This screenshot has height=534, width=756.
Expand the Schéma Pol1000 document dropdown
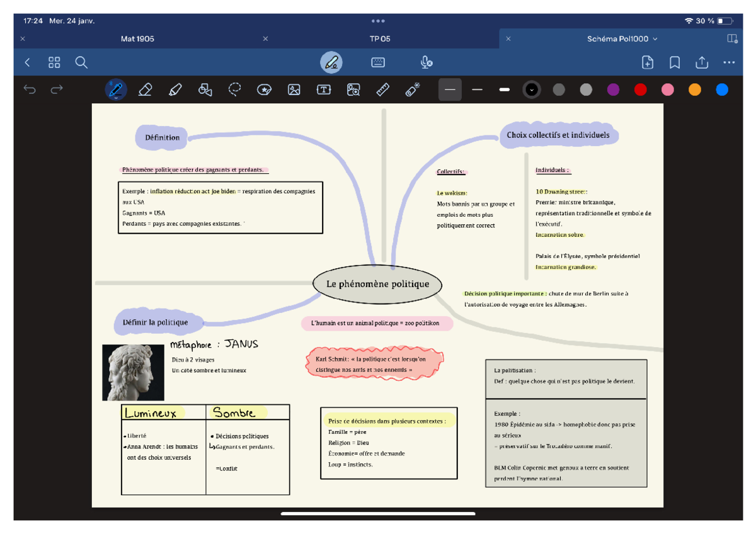(655, 39)
